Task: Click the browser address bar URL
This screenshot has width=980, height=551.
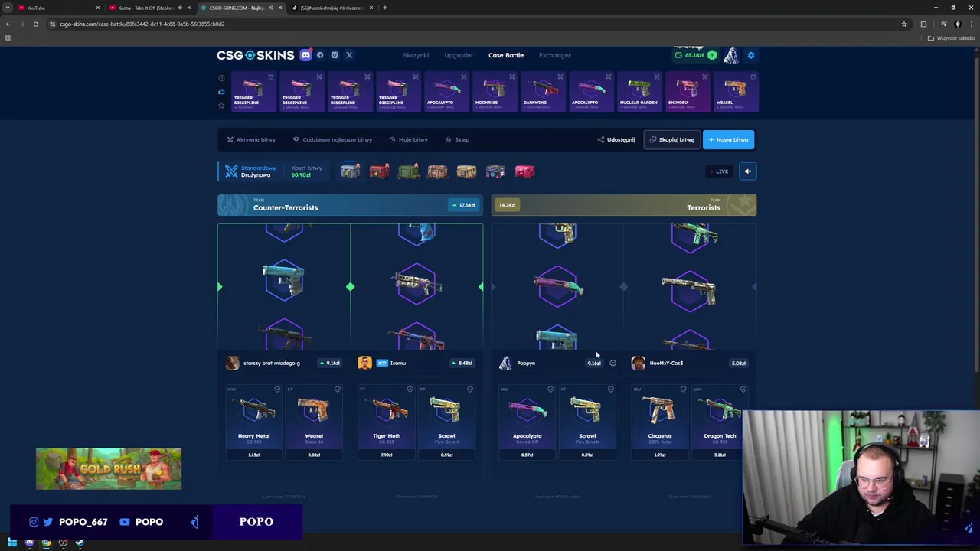Action: click(142, 24)
